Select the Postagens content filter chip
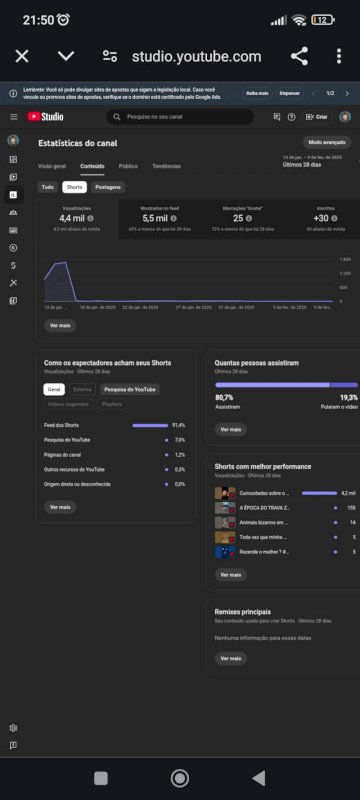The width and height of the screenshot is (360, 800). pyautogui.click(x=108, y=187)
